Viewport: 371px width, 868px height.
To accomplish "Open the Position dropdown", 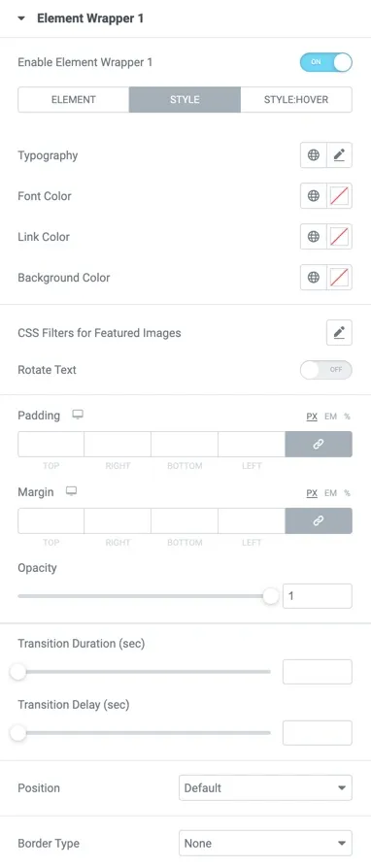I will click(x=265, y=787).
